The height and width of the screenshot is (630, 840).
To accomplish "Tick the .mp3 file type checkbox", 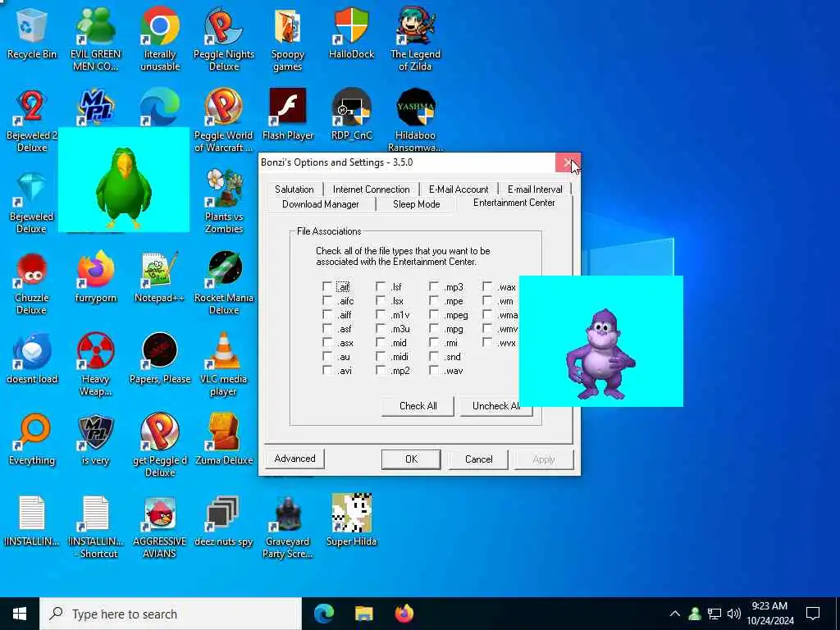I will point(434,286).
